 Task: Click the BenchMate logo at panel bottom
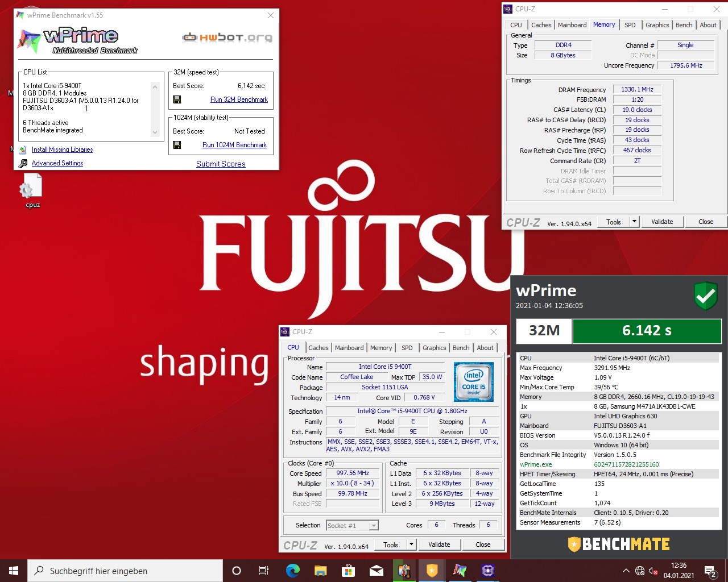coord(619,544)
